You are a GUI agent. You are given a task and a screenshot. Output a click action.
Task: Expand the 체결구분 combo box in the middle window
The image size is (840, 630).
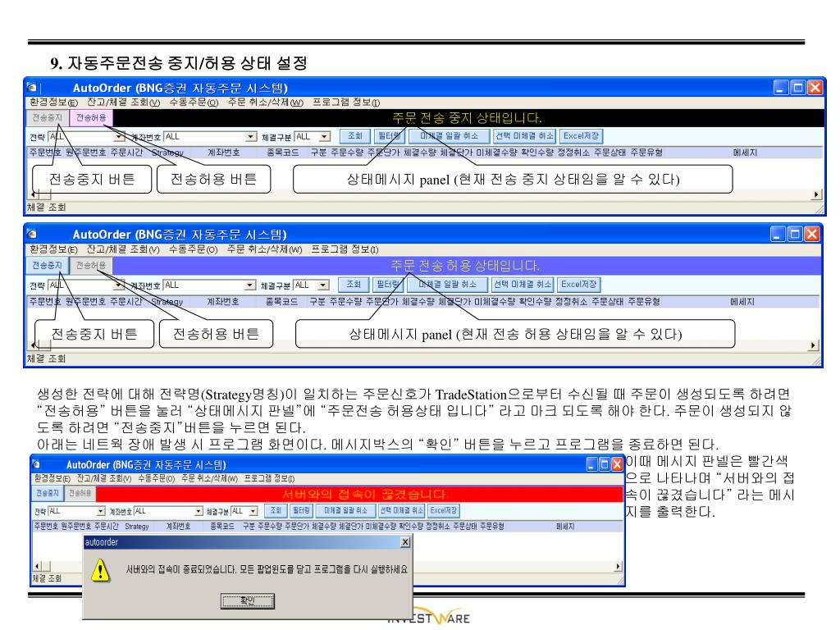pos(323,285)
